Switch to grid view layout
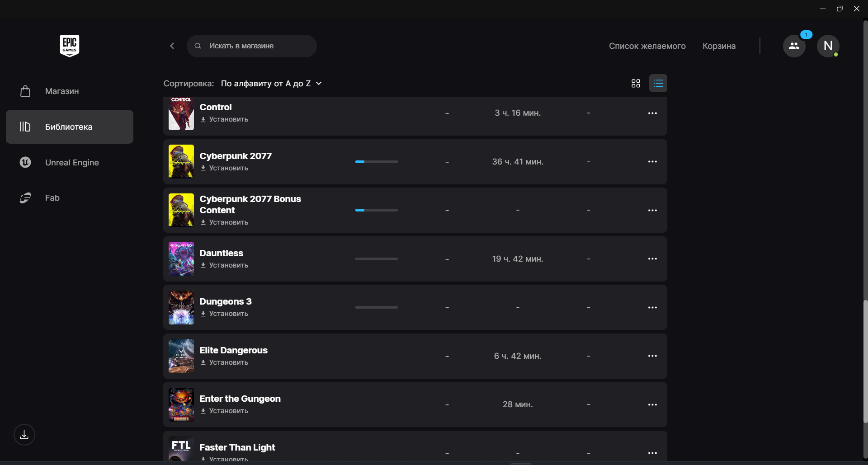This screenshot has width=868, height=465. point(636,84)
